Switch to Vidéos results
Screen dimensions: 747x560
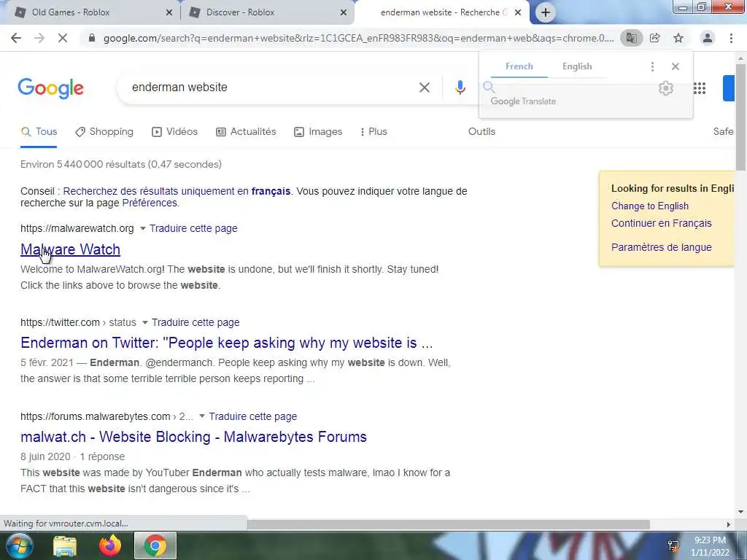[174, 132]
